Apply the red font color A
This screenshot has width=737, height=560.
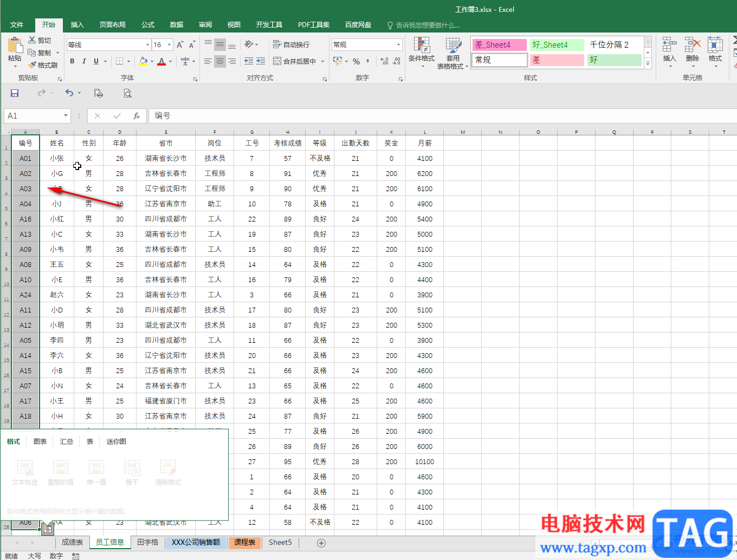(x=161, y=61)
